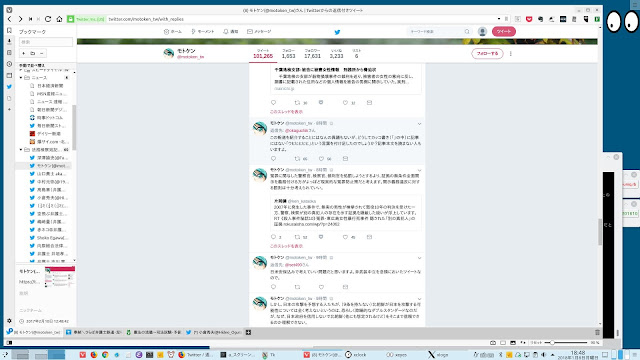Screen dimensions: 640x360
Task: Toggle tab tiling in status bar
Action: point(503,342)
